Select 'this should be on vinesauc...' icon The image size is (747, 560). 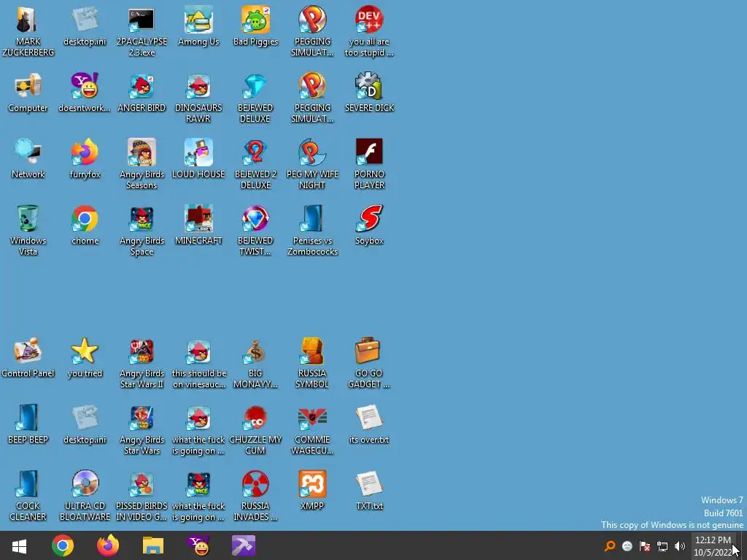coord(198,352)
